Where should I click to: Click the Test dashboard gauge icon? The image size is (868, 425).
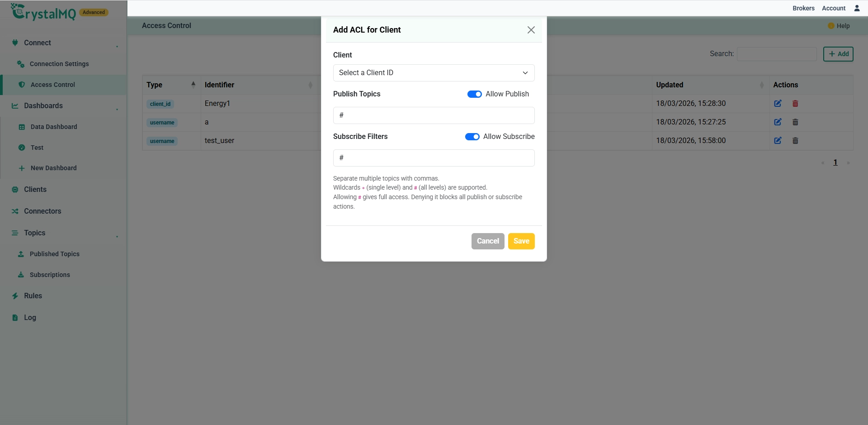pyautogui.click(x=22, y=148)
